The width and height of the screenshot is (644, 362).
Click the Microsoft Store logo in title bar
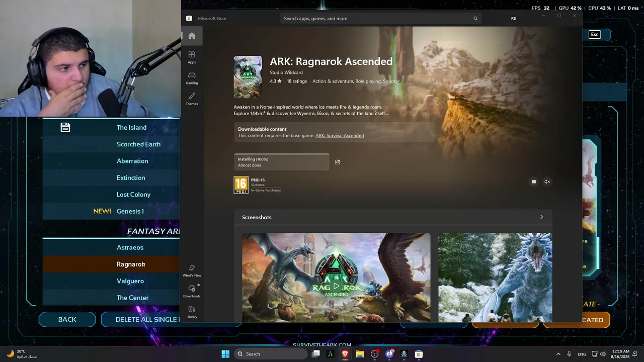coord(189,19)
